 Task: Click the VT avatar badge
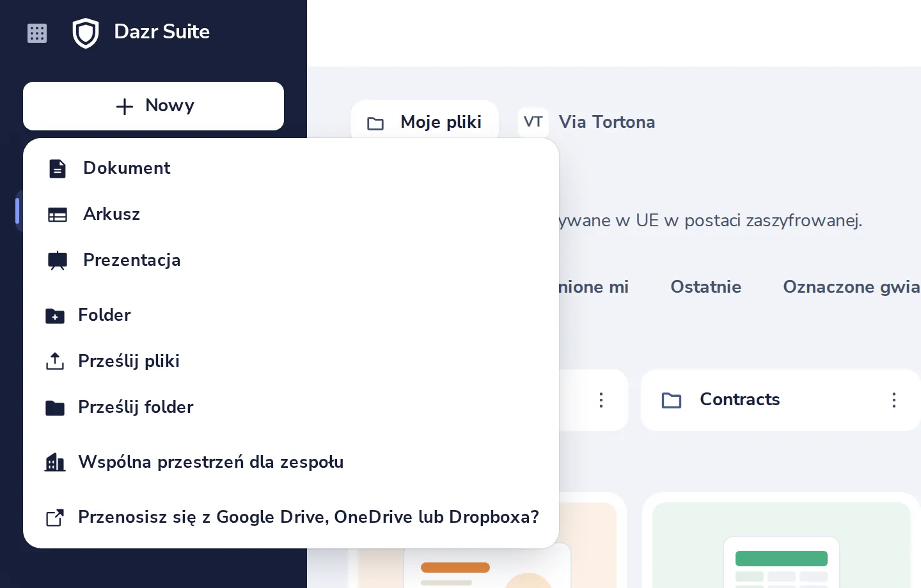point(533,122)
